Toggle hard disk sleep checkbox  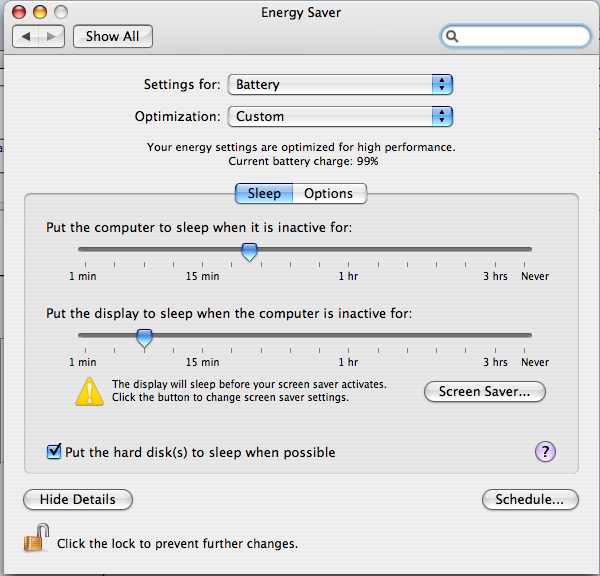tap(54, 452)
